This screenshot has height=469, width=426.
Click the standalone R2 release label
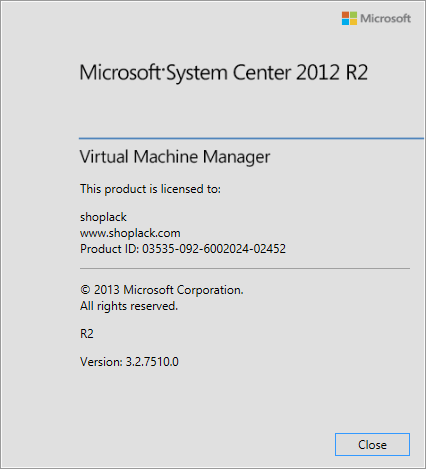(87, 334)
